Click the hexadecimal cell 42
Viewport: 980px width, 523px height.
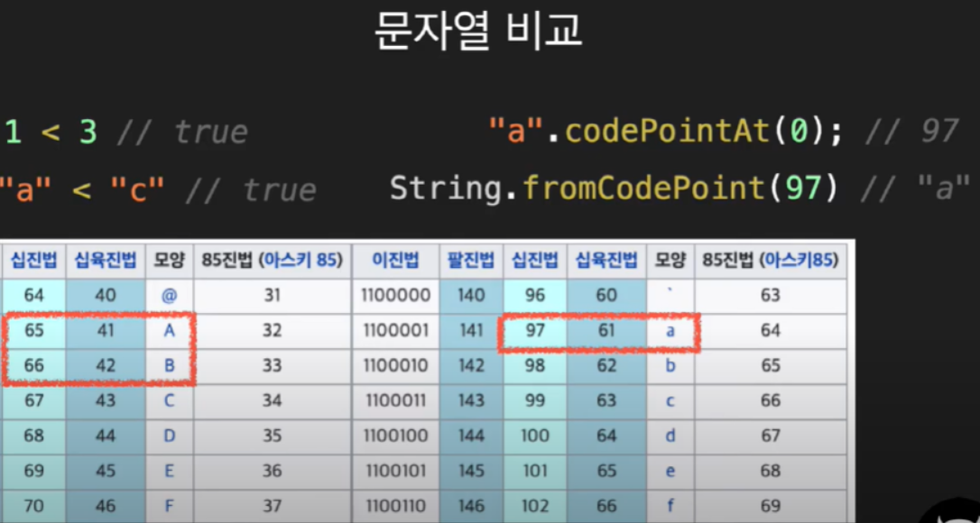(x=106, y=365)
